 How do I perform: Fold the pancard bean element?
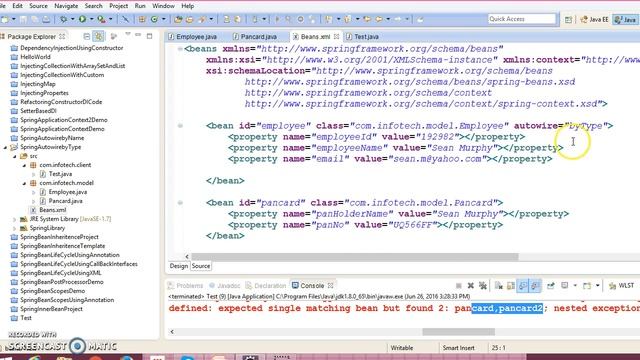coord(180,203)
